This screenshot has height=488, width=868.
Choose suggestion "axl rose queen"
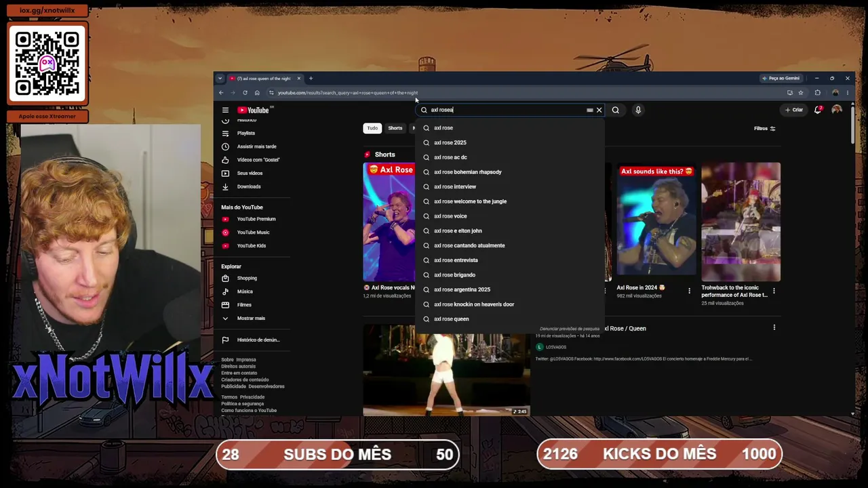(x=509, y=319)
